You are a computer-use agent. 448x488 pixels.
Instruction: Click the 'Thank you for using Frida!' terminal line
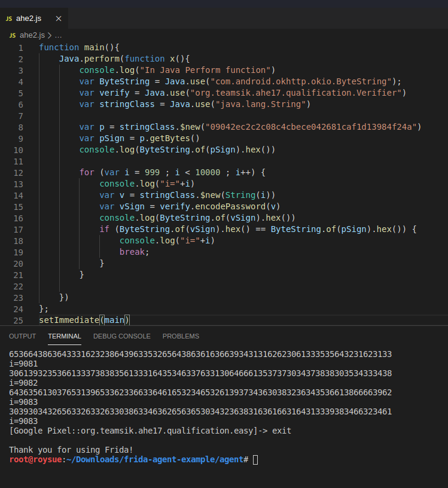[x=71, y=449]
